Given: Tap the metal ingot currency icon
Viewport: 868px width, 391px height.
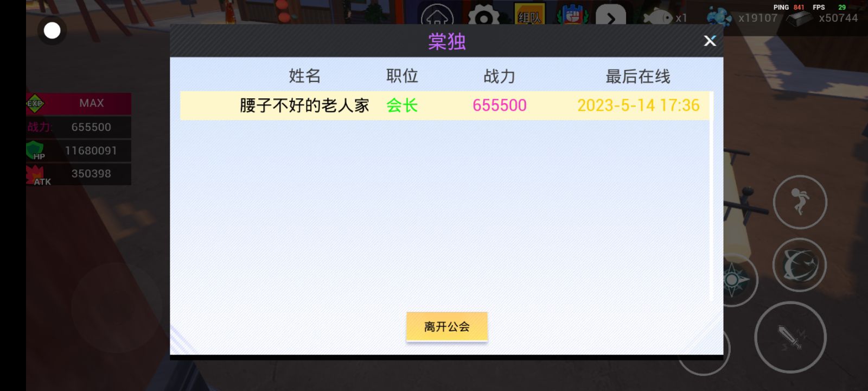Looking at the screenshot, I should (799, 18).
